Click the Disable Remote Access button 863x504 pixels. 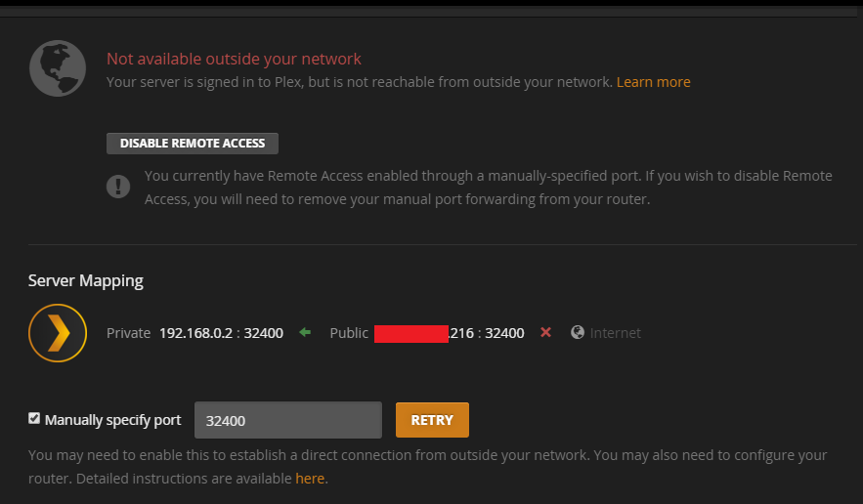(193, 143)
